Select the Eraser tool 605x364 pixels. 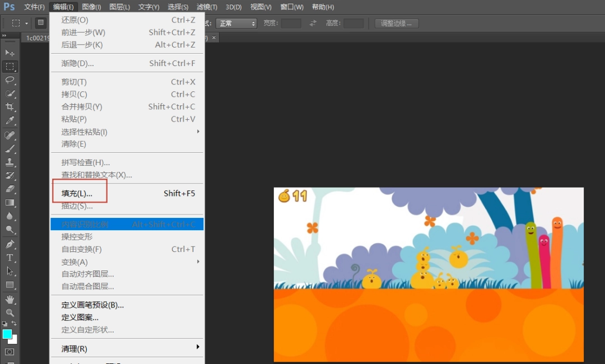[10, 189]
